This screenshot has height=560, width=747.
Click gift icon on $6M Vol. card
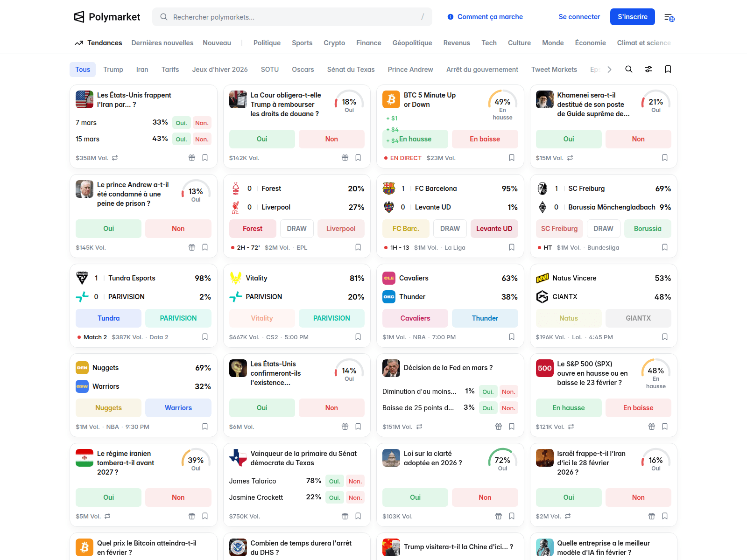click(x=345, y=427)
